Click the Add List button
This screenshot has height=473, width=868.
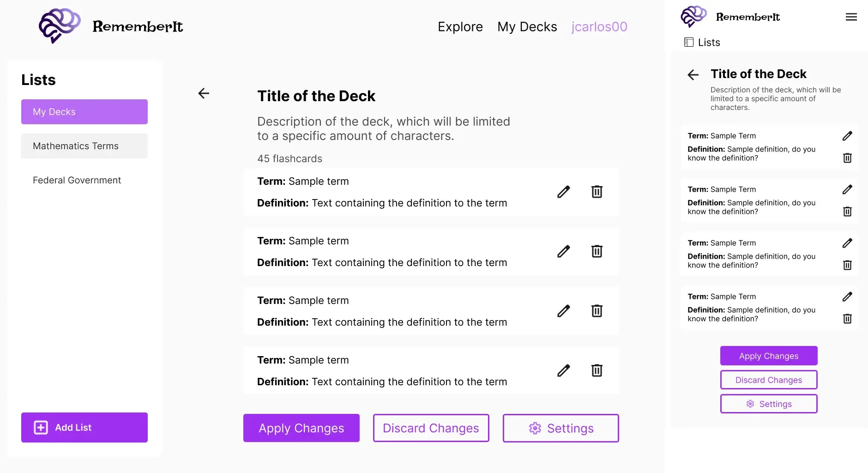[84, 427]
